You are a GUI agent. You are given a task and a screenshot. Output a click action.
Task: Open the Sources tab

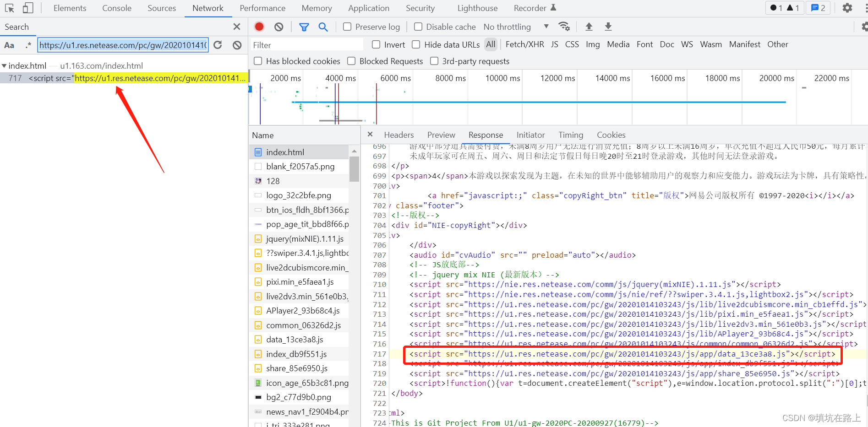click(162, 8)
